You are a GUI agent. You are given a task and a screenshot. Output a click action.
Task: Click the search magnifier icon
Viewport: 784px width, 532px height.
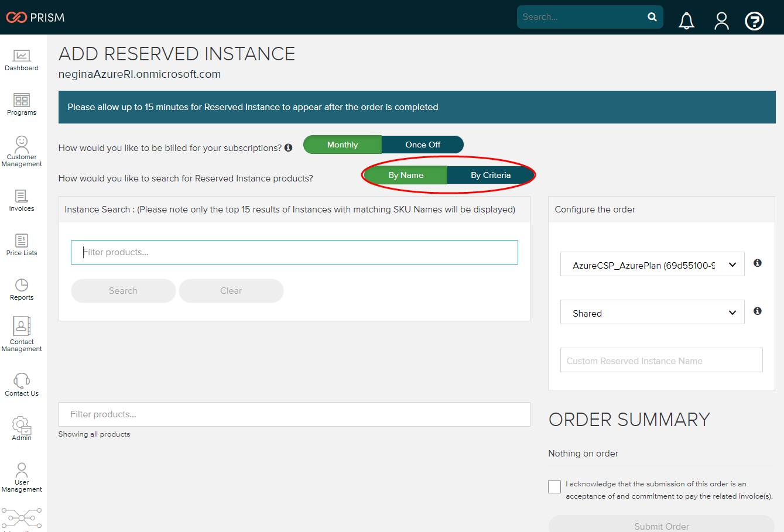[x=652, y=17]
